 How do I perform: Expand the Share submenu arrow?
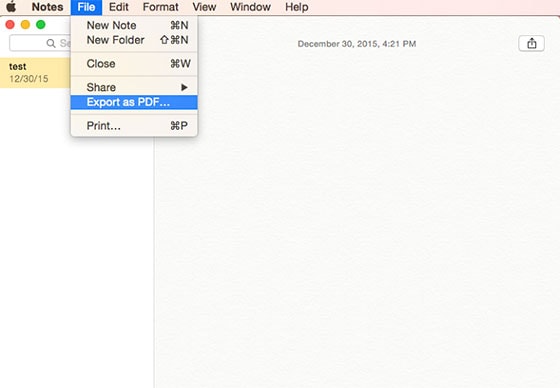coord(184,87)
